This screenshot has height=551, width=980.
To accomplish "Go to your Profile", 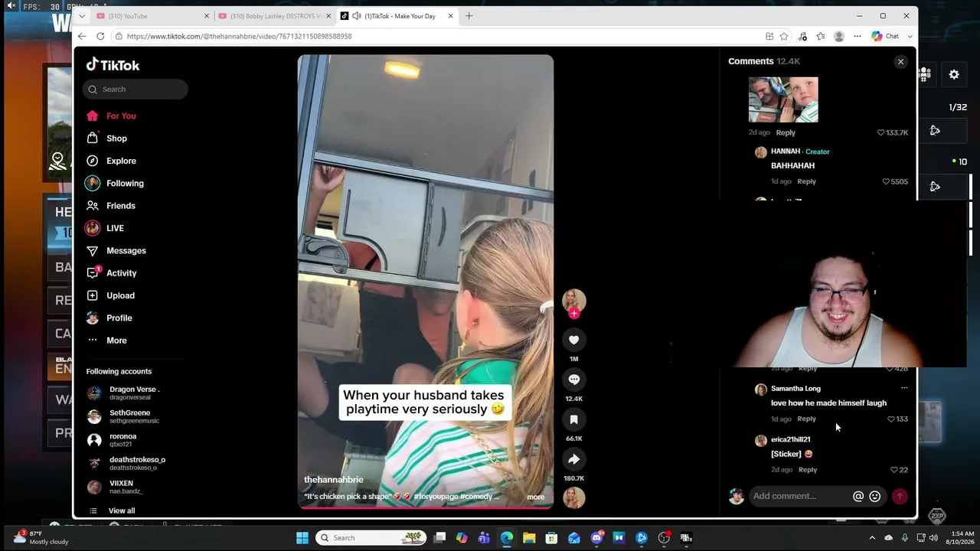I will [x=119, y=318].
